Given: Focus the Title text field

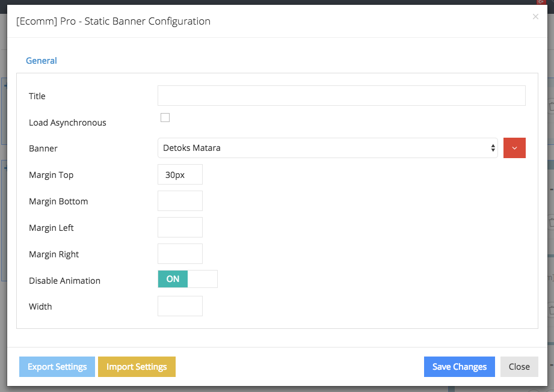Looking at the screenshot, I should (x=341, y=96).
